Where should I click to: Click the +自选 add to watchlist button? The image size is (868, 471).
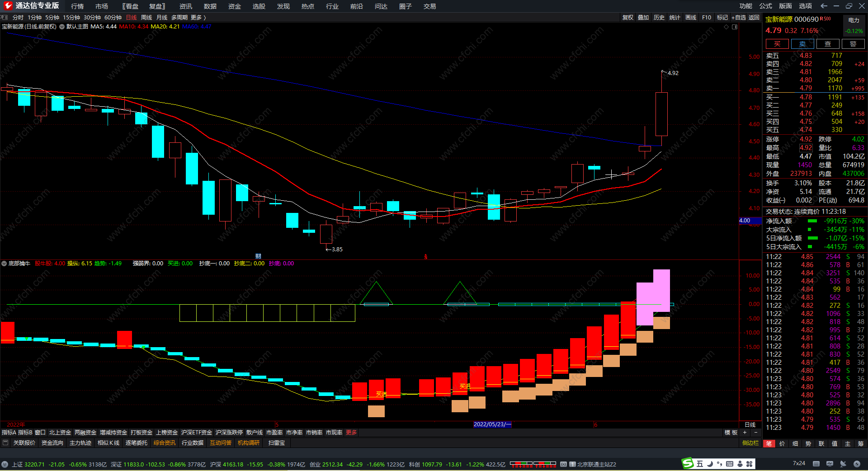point(739,17)
